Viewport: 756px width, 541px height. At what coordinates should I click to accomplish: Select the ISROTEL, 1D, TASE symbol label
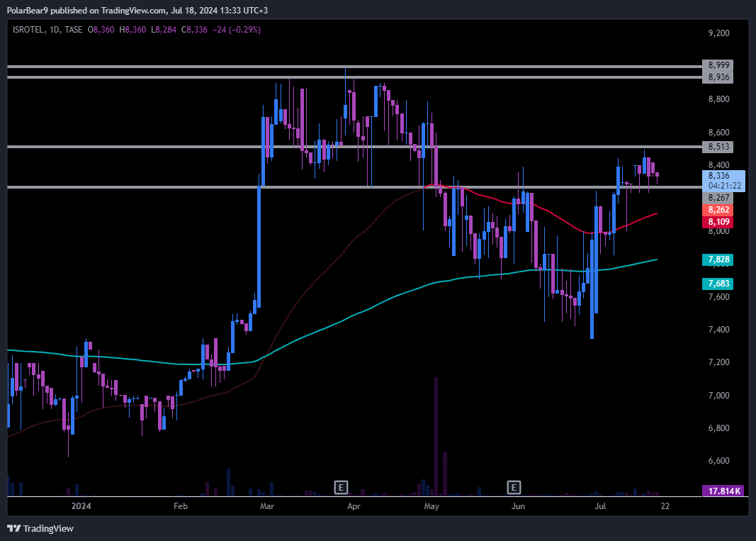[x=47, y=30]
